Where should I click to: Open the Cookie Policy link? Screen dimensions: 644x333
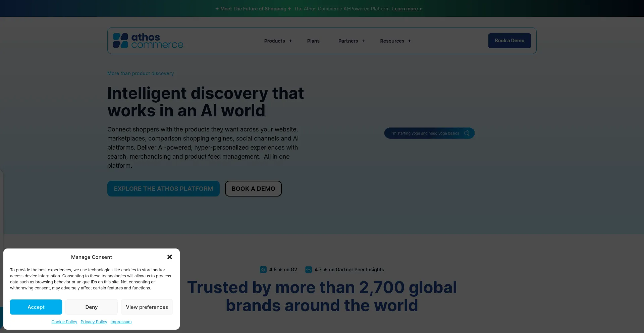click(64, 322)
